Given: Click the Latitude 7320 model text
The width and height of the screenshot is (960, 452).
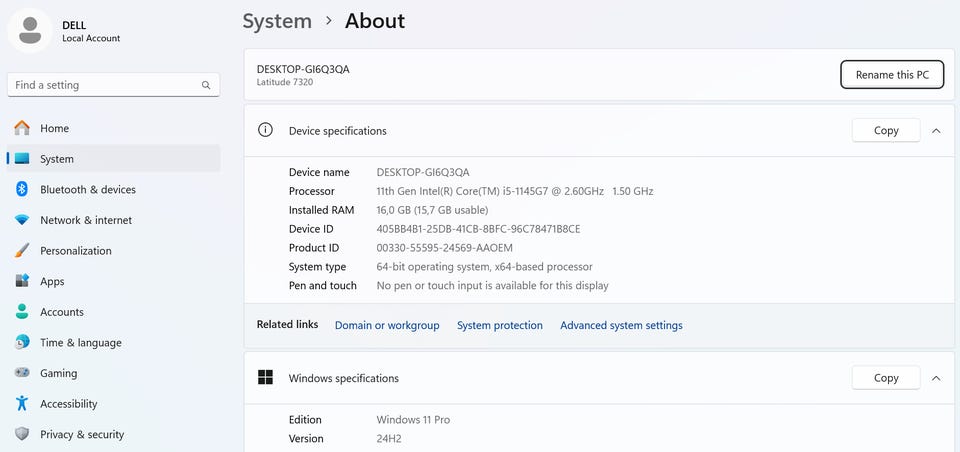Looking at the screenshot, I should [285, 82].
